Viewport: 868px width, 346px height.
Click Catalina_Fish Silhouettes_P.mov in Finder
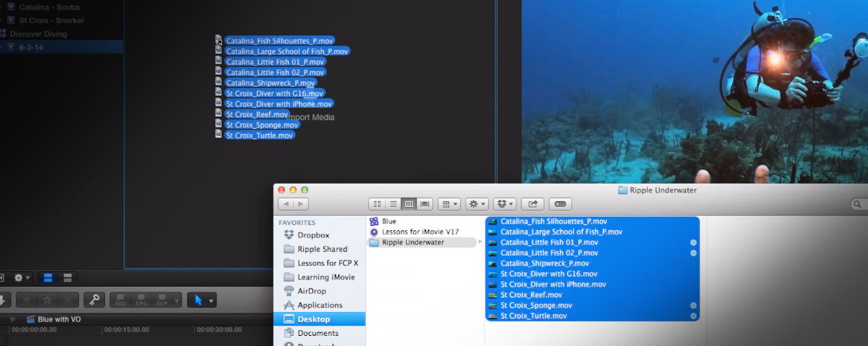point(553,221)
